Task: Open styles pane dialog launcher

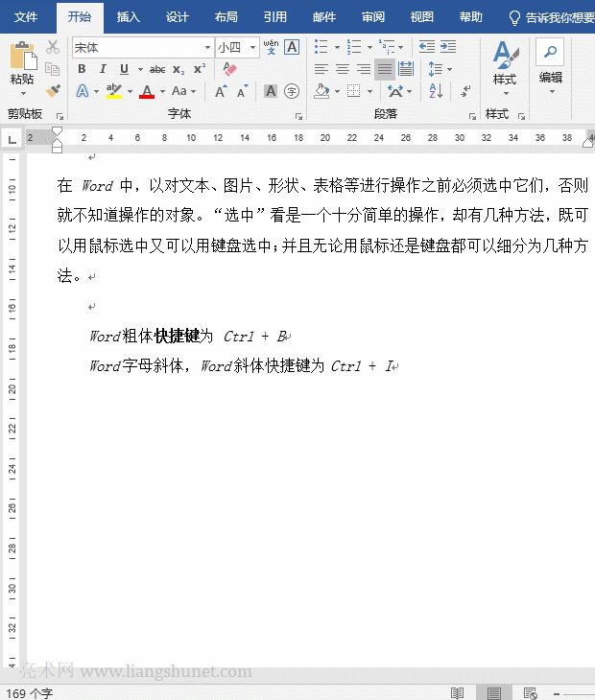Action: pos(521,117)
